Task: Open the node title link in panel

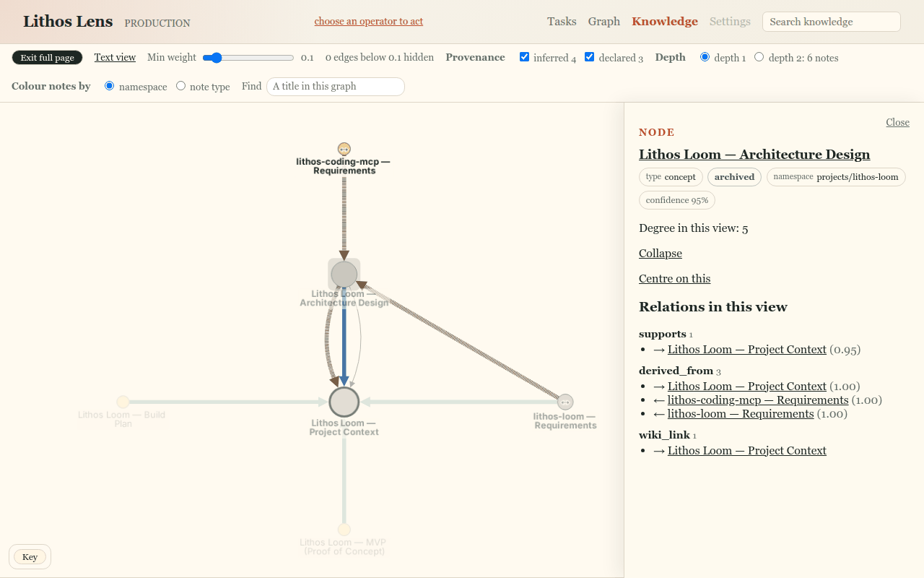Action: pos(754,155)
